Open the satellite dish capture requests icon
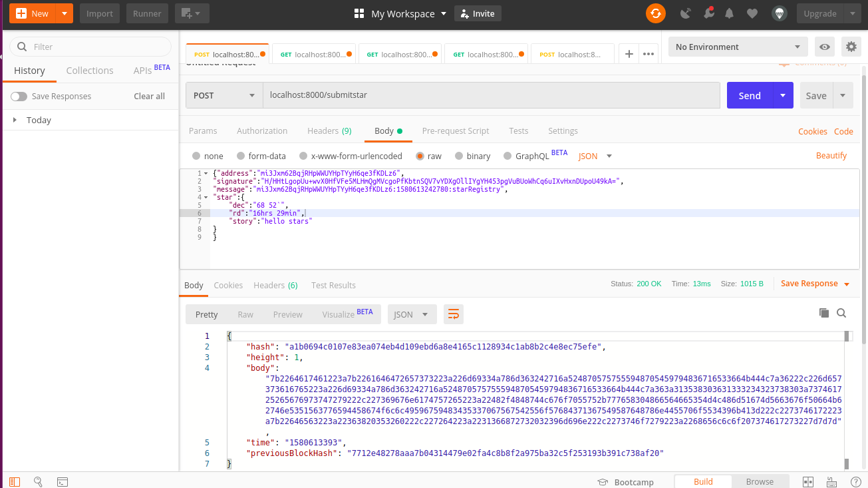The width and height of the screenshot is (868, 488). click(x=686, y=13)
